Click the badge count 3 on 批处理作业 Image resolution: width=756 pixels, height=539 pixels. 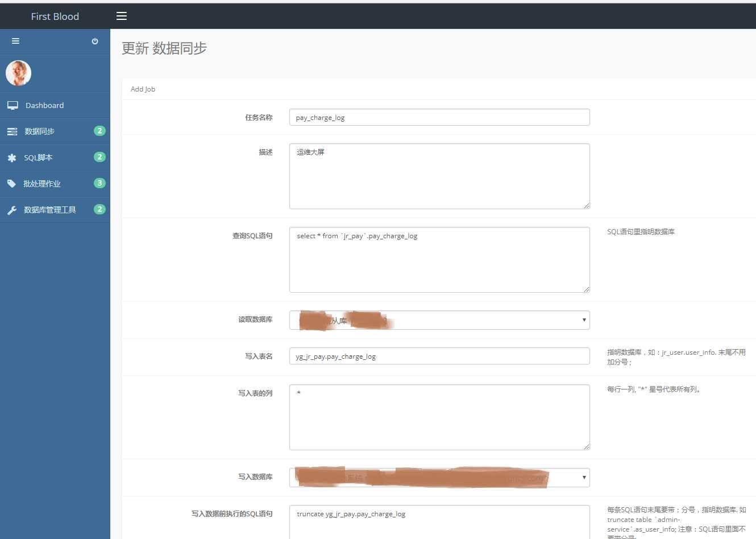click(x=99, y=183)
